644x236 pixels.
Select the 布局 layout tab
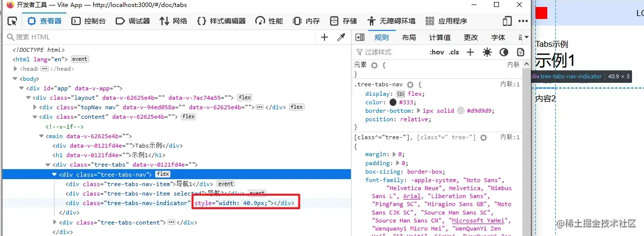pyautogui.click(x=409, y=37)
